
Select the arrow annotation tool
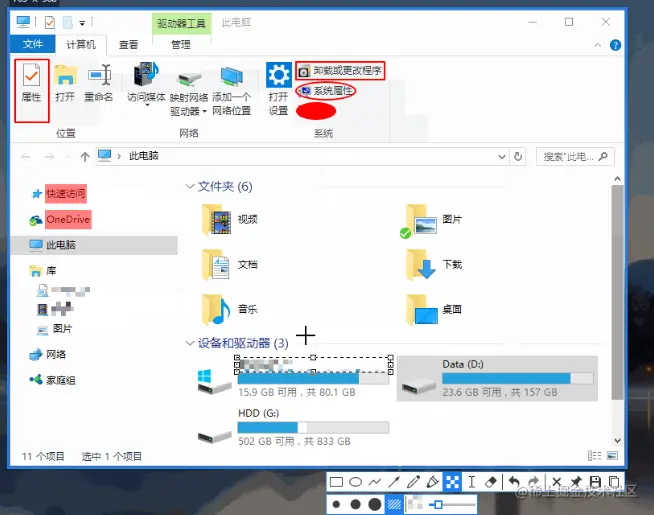click(x=394, y=482)
